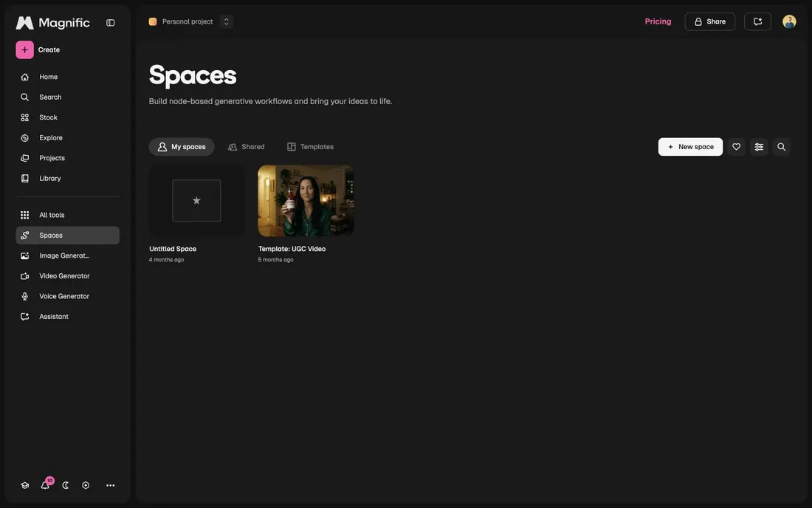Open the filter sliders options
Screen dimensions: 812x508
click(759, 146)
